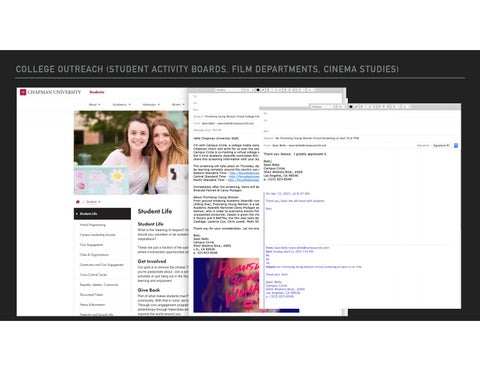Open Civic Engagement sidebar item
480x371 pixels.
pyautogui.click(x=91, y=245)
